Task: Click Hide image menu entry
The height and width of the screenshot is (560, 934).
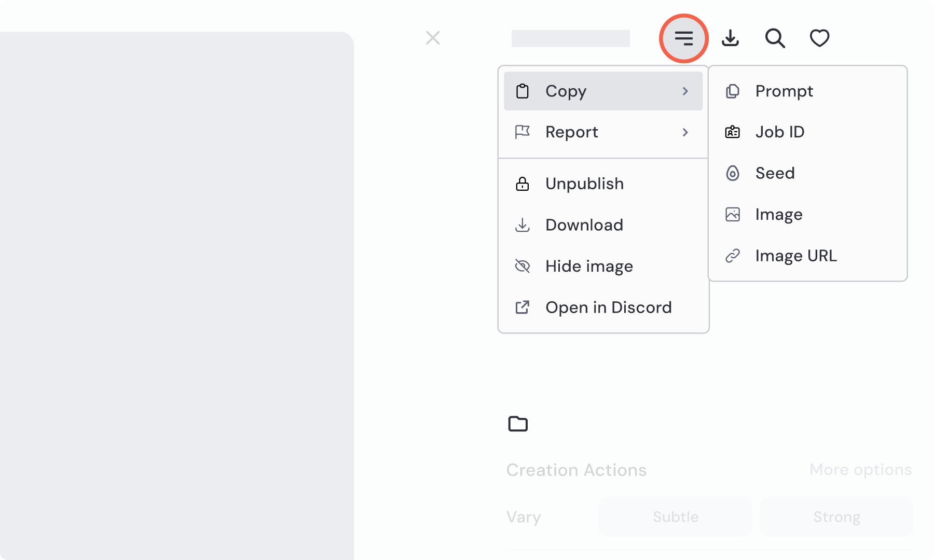Action: pos(589,266)
